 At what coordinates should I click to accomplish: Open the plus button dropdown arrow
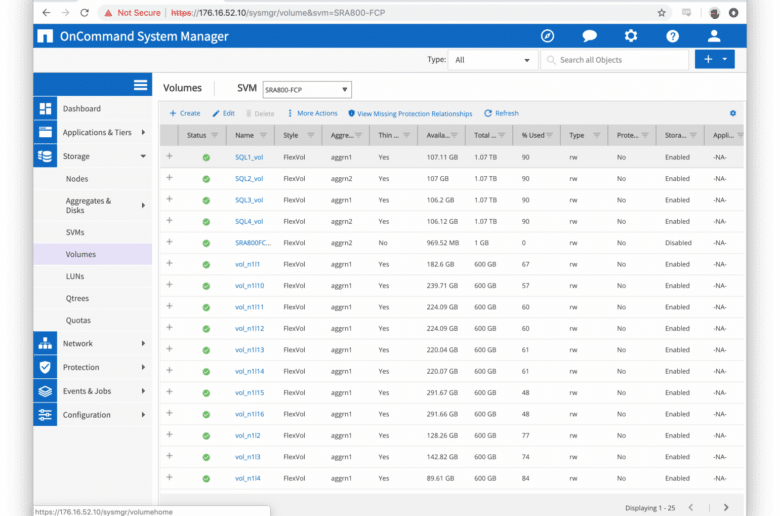pos(725,59)
